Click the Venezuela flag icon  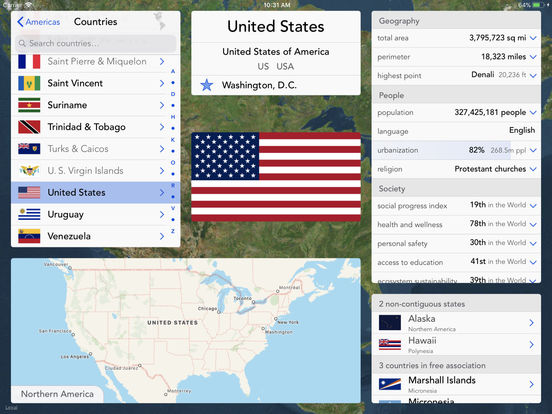[29, 236]
